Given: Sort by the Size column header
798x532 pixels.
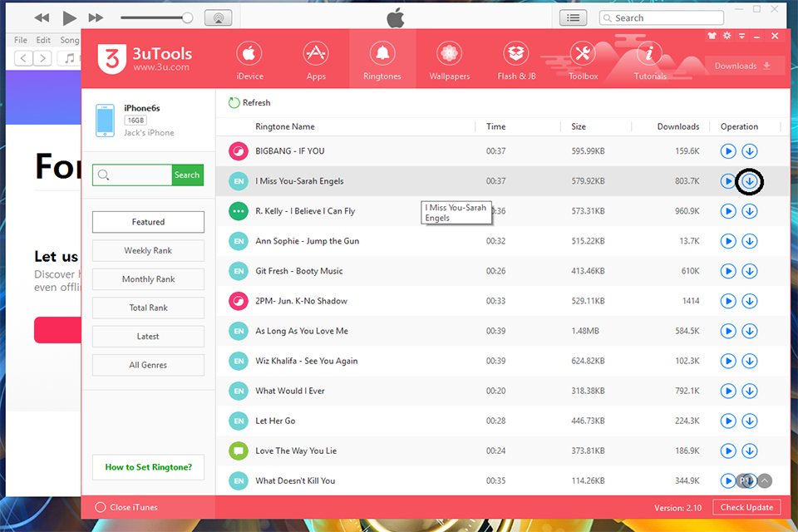Looking at the screenshot, I should point(579,126).
